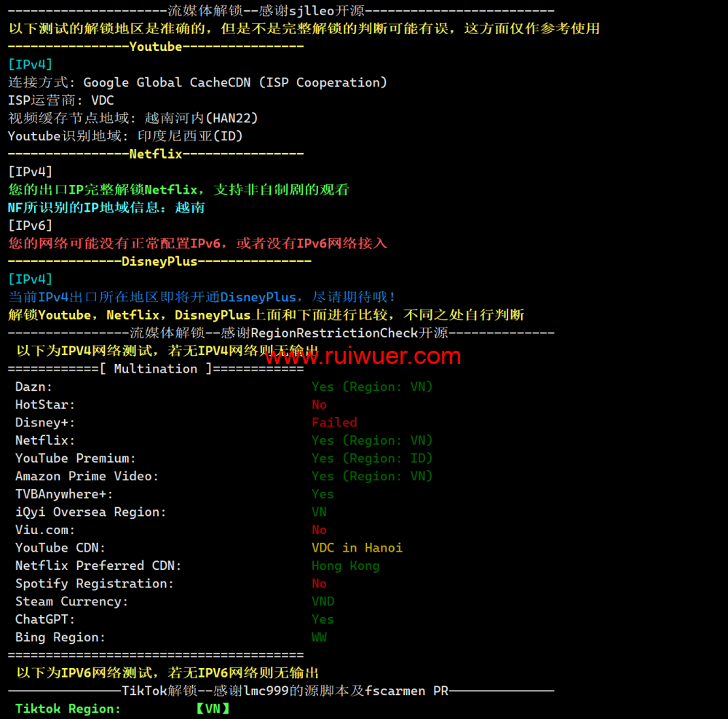Click the Hong Kong Netflix CDN value
Screen dimensions: 728x719
(x=345, y=566)
